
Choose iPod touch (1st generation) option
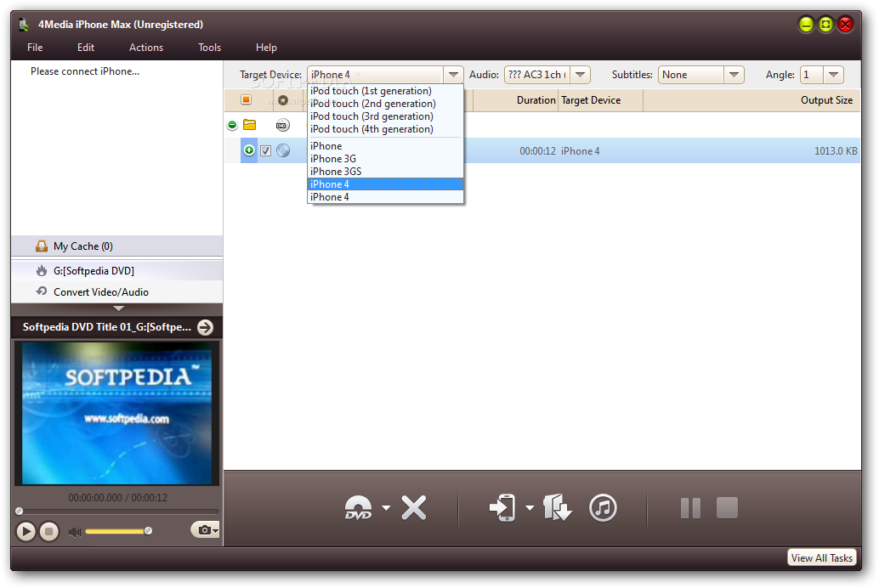[x=385, y=91]
